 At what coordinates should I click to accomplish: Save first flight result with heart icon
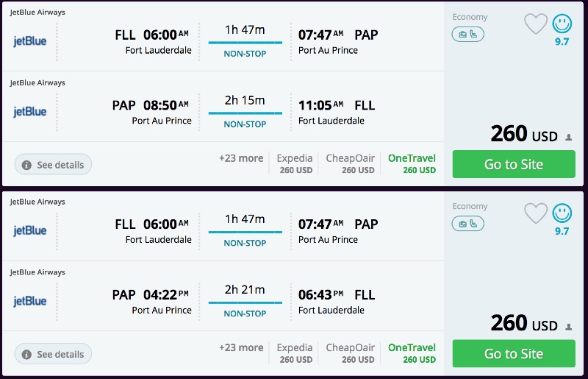(536, 24)
